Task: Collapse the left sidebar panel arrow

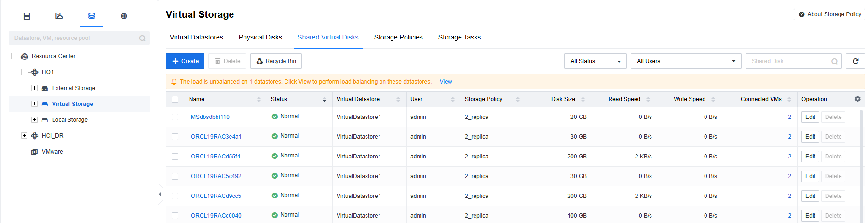Action: pyautogui.click(x=160, y=194)
